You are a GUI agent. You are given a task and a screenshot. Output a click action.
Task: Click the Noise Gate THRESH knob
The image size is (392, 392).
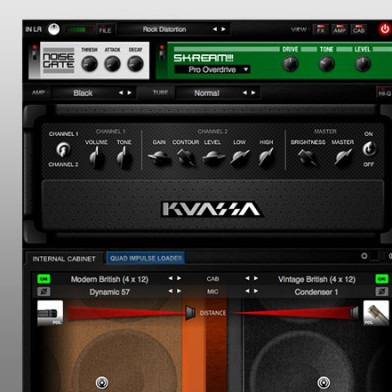click(89, 64)
